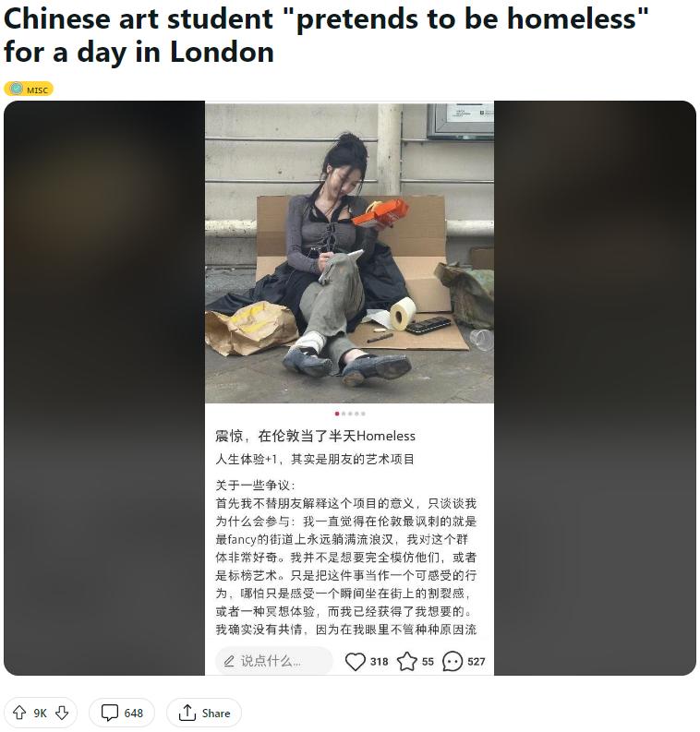
Task: Select the second carousel page dot
Action: point(344,414)
